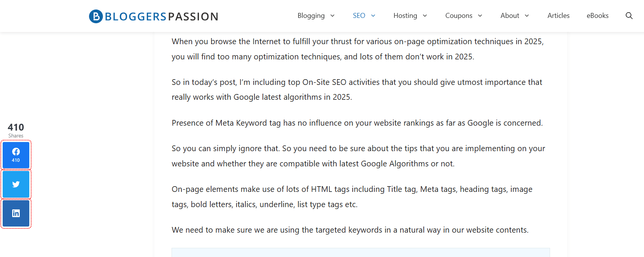Image resolution: width=644 pixels, height=257 pixels.
Task: Open the search magnifier icon
Action: pyautogui.click(x=629, y=16)
